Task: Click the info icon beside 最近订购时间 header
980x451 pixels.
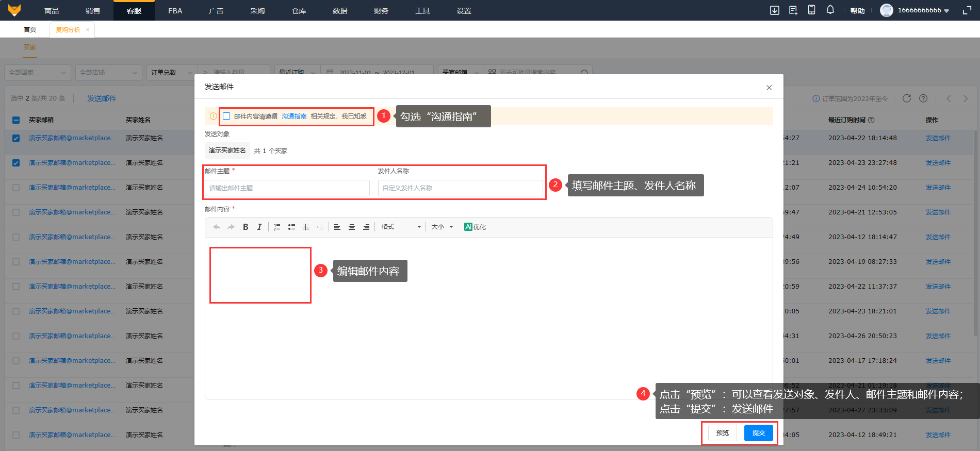Action: (x=871, y=120)
